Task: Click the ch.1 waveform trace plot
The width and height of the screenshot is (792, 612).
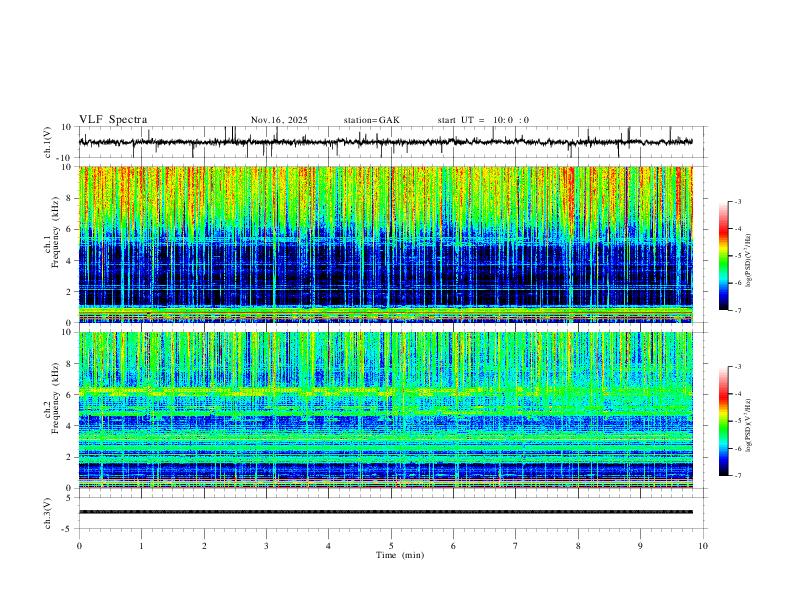Action: (386, 142)
